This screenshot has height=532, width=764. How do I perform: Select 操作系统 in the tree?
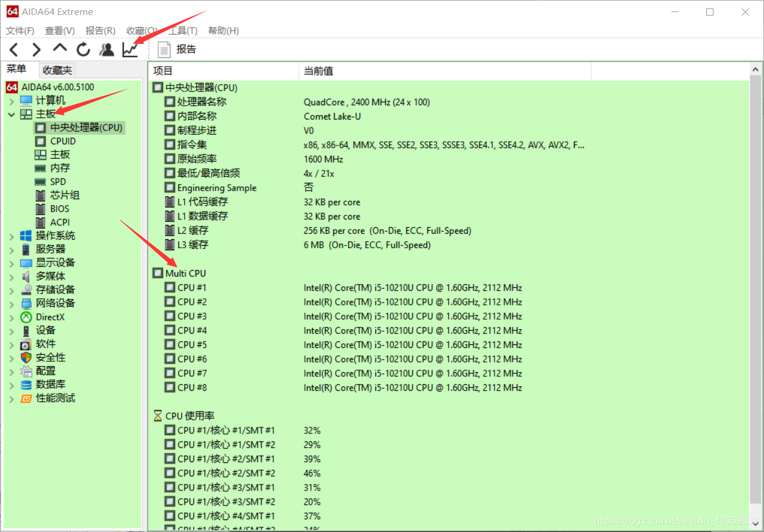coord(55,236)
